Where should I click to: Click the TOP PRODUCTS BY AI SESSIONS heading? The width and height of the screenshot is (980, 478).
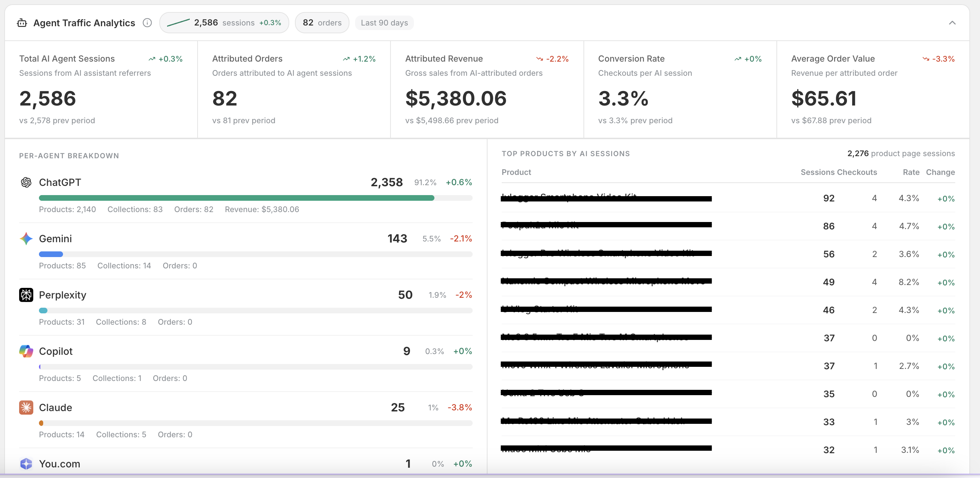(x=566, y=154)
